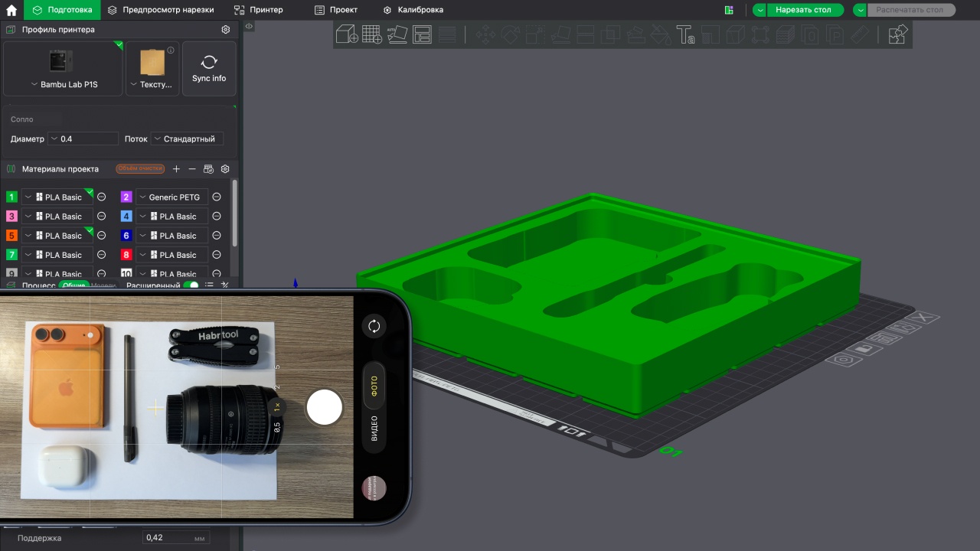Switch to Предпросмотр нарезки tab
Image resolution: width=980 pixels, height=551 pixels.
pos(160,10)
